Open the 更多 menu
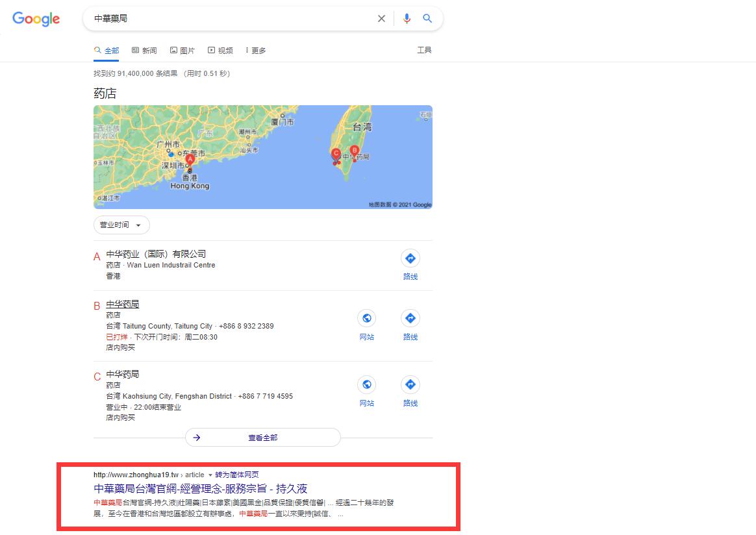Viewport: 756px width, 535px height. 255,50
